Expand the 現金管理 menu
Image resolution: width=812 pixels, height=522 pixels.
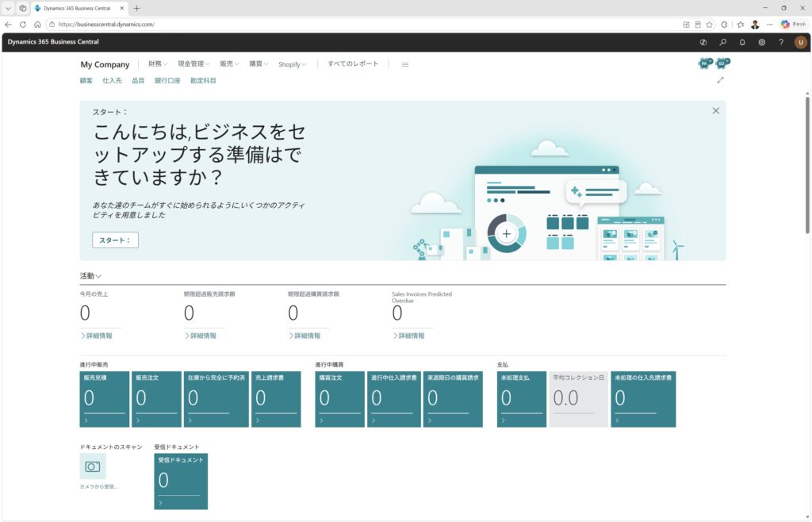coord(193,63)
